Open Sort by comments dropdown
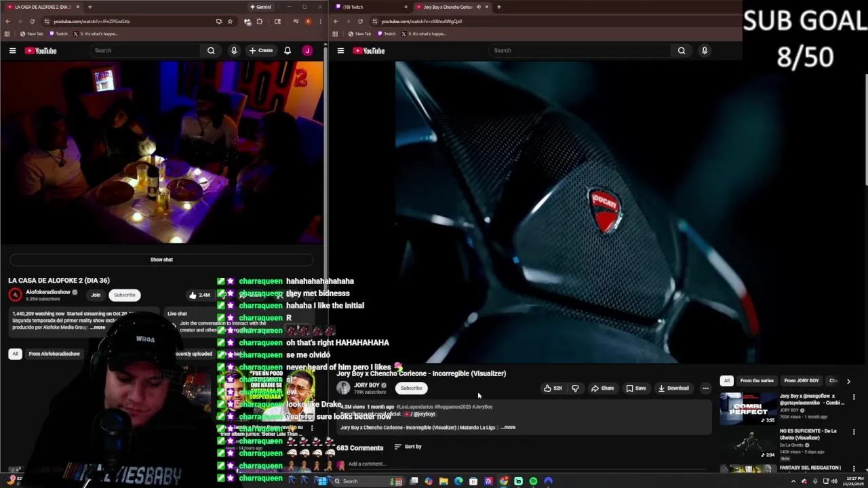The image size is (868, 488). [408, 447]
